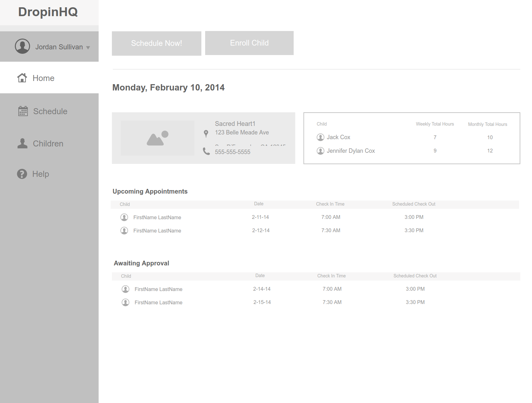Click Check In Time header under Upcoming Appointments
The width and height of the screenshot is (532, 403).
click(330, 204)
